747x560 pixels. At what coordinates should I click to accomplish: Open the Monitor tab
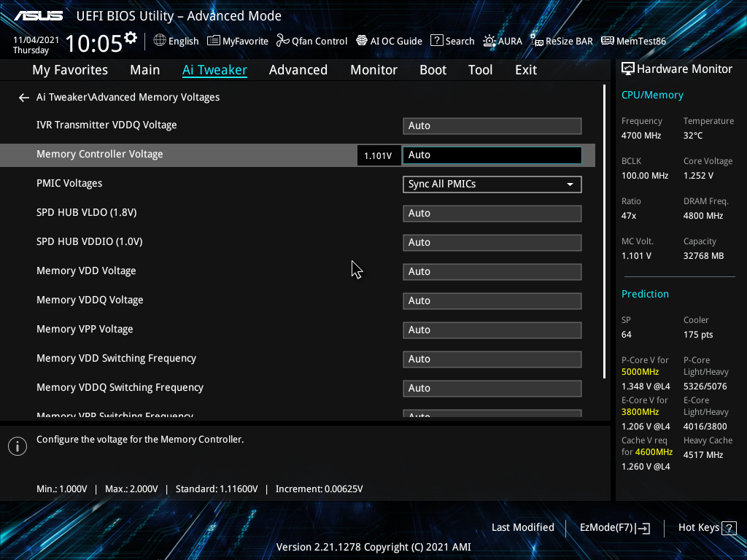coord(374,70)
